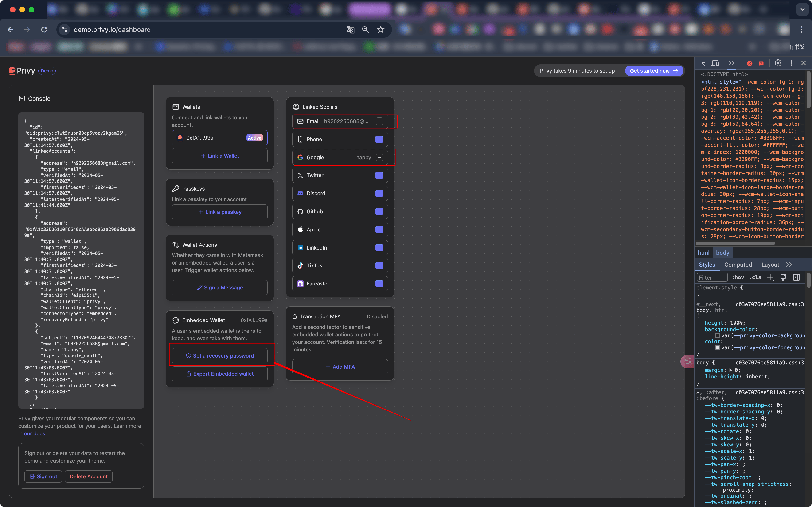Switch to the Computed tab
The height and width of the screenshot is (507, 812).
[x=738, y=265]
